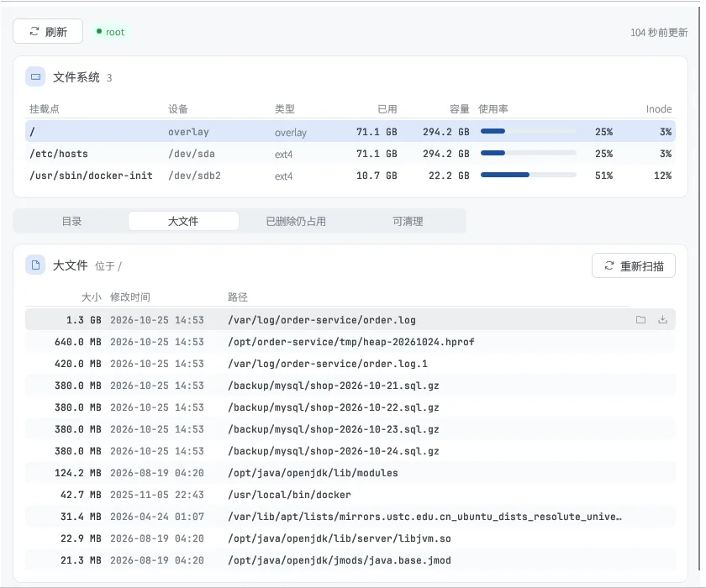Click usage bar for /usr/sbin/docker-init row
Screen dimensions: 706x588
tap(528, 175)
